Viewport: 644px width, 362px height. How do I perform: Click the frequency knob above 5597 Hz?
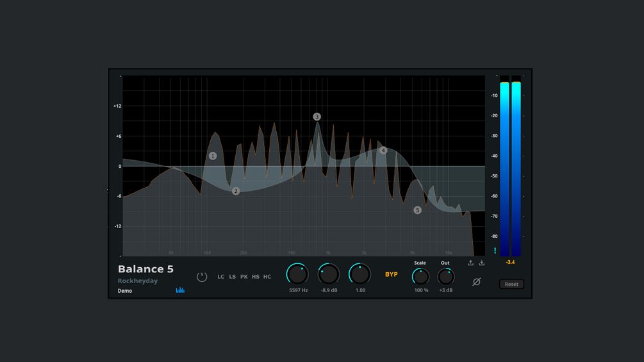(x=297, y=274)
